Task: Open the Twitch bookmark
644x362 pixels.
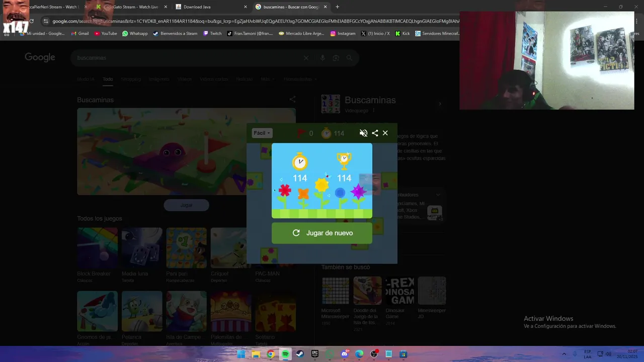Action: click(x=212, y=34)
